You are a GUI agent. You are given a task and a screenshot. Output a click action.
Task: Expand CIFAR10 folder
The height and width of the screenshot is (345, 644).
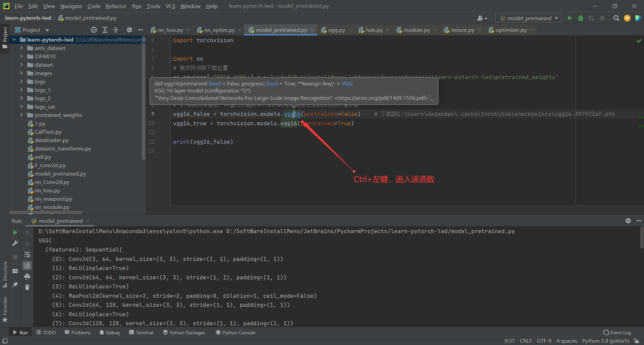(21, 56)
